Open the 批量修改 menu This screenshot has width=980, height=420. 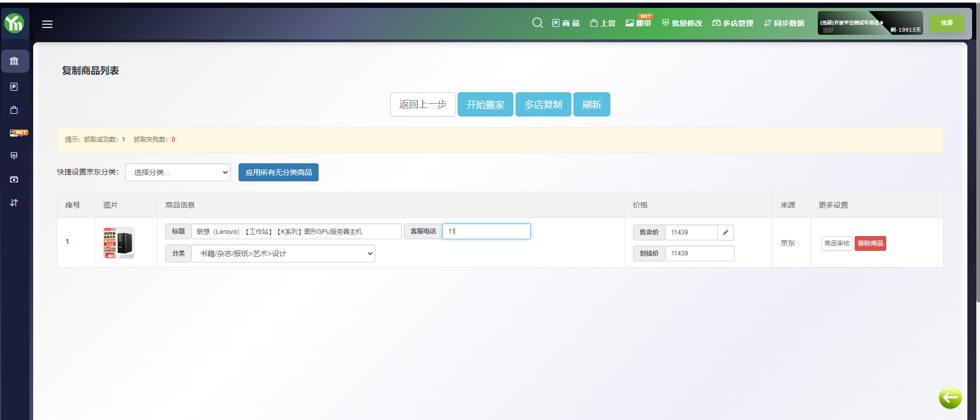682,23
